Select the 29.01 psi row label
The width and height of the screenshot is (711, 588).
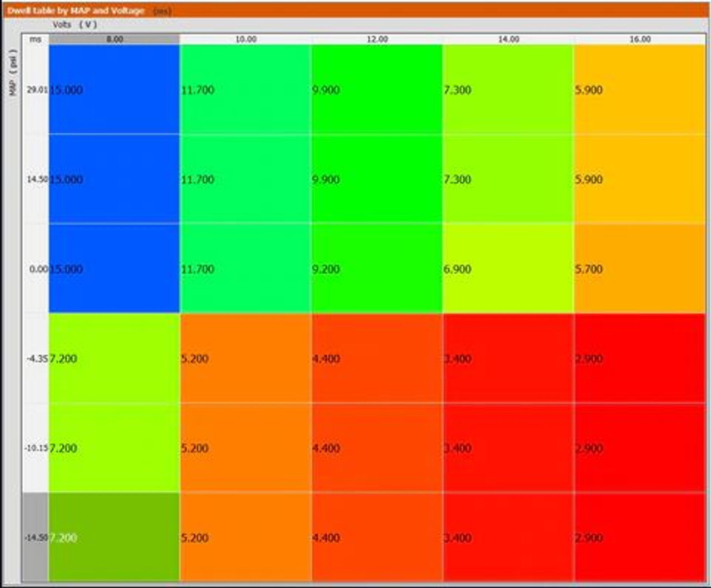click(x=36, y=89)
